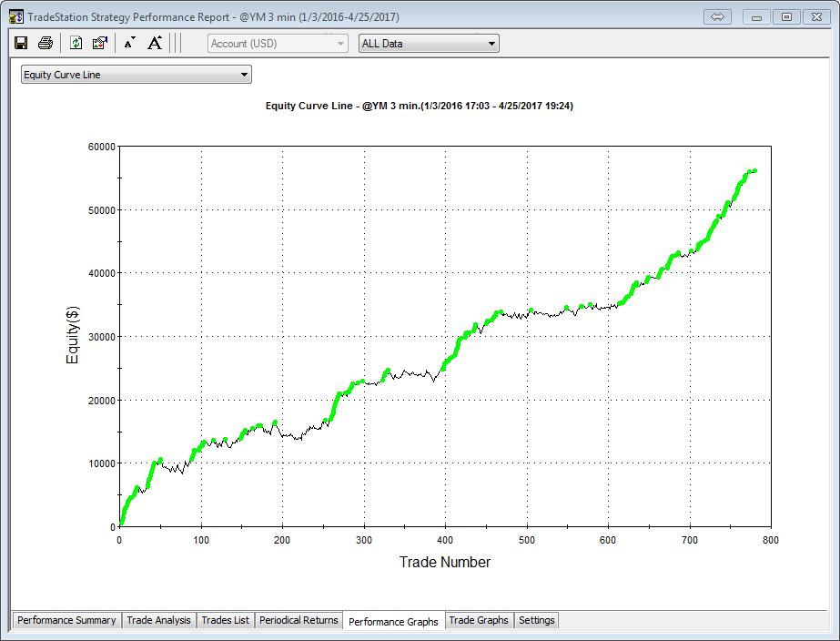Open the ALL Data dropdown
840x641 pixels.
(429, 43)
